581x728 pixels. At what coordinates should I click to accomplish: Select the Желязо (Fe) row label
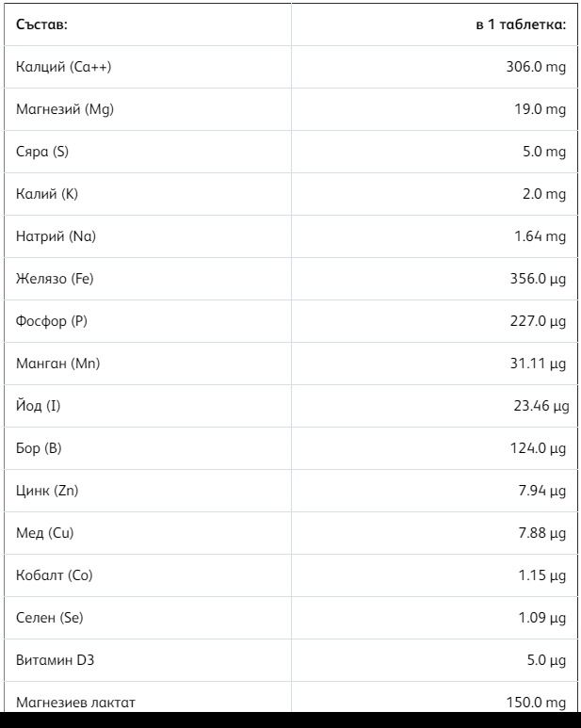point(55,279)
